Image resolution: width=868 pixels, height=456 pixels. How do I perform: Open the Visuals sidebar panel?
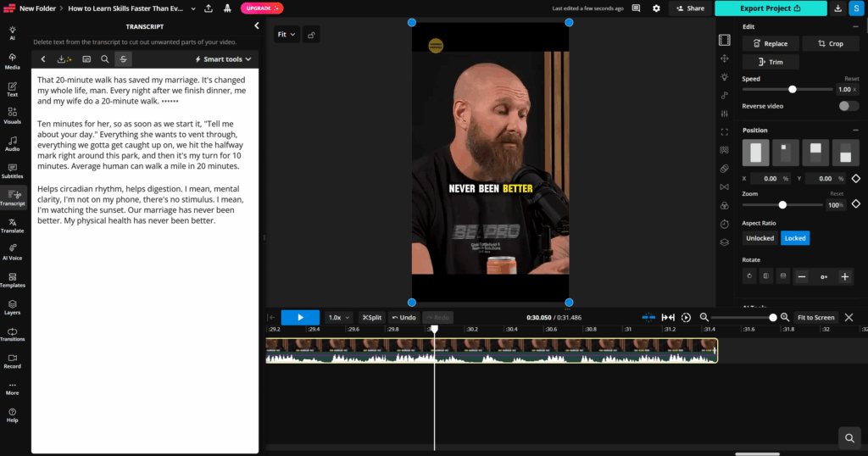tap(12, 115)
